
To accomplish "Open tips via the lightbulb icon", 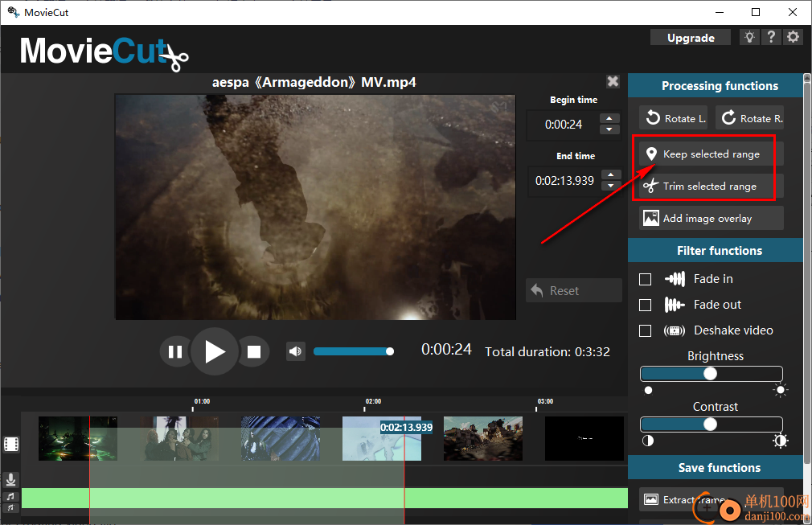I will (748, 37).
